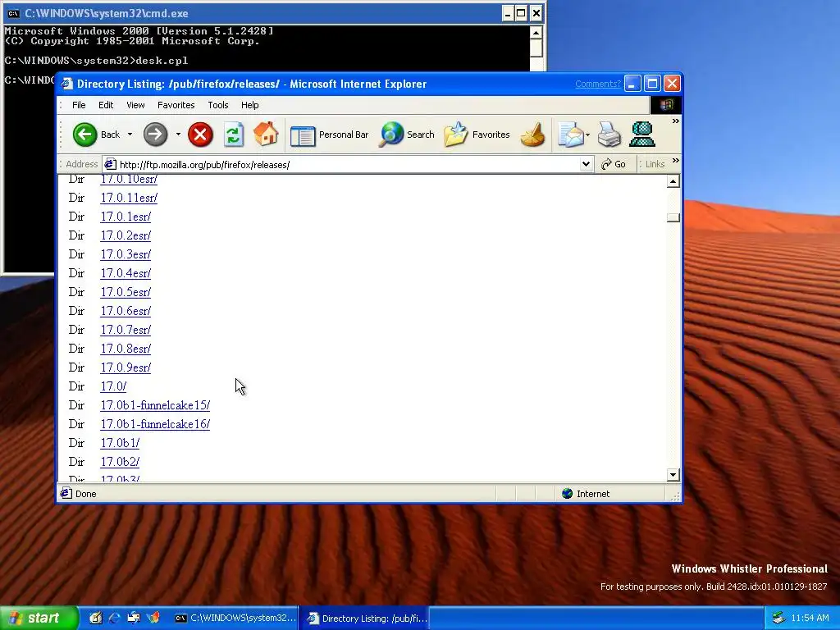Screen dimensions: 840x630
Task: Open the Mail button dropdown arrow
Action: pos(587,135)
